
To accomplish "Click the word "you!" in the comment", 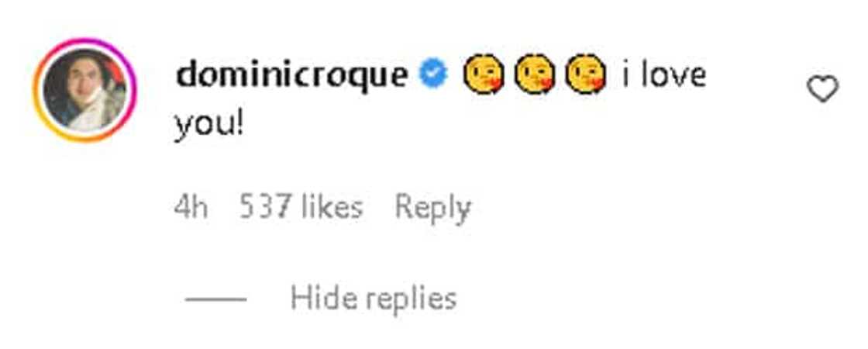I will tap(209, 124).
